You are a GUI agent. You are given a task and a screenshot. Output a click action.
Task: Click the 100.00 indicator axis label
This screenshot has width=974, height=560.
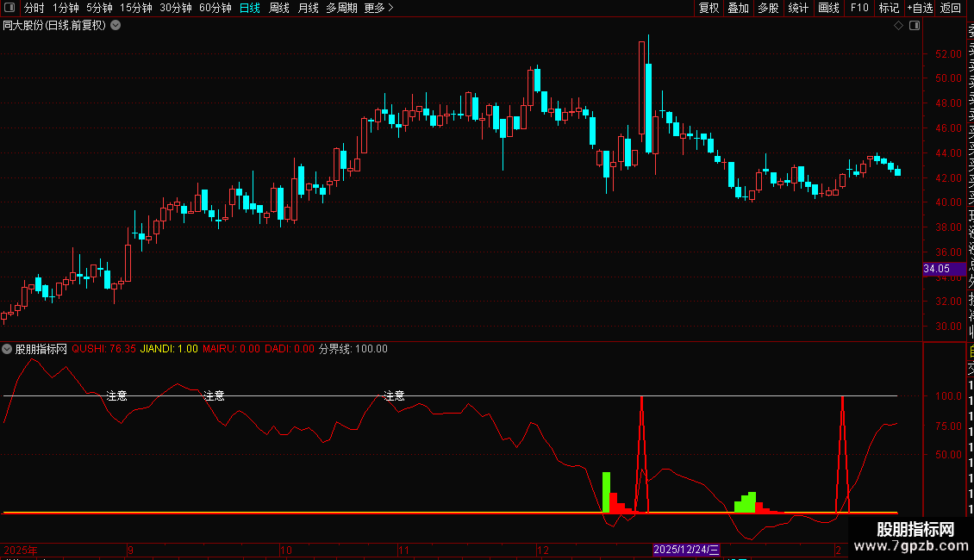[x=948, y=396]
